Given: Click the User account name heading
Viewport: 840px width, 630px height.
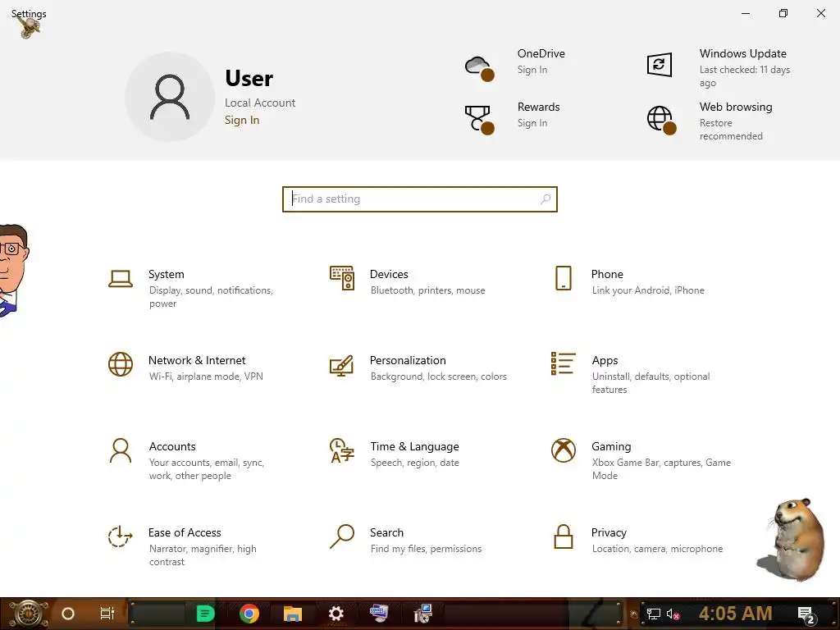Looking at the screenshot, I should pyautogui.click(x=249, y=78).
